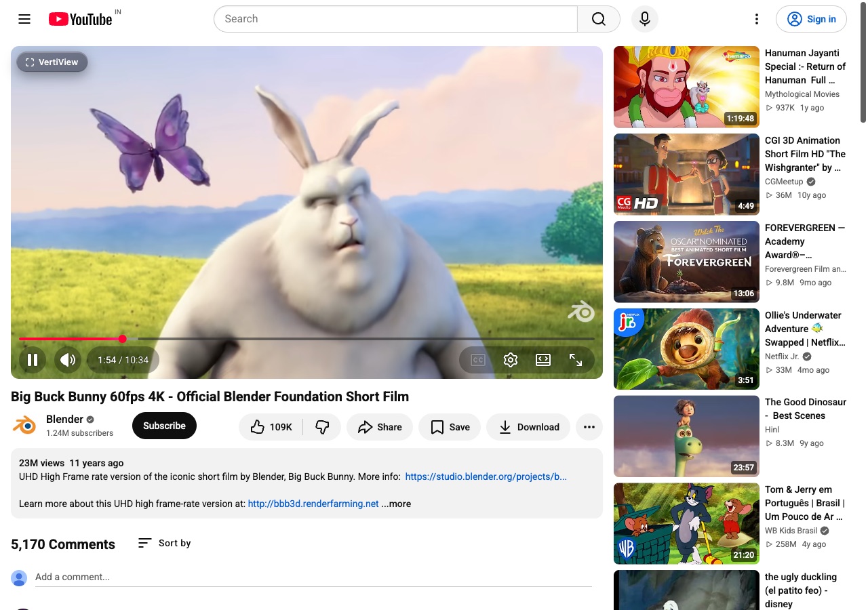Open bbb3d.renderfarming.net link
Screen dimensions: 868x610
click(313, 504)
